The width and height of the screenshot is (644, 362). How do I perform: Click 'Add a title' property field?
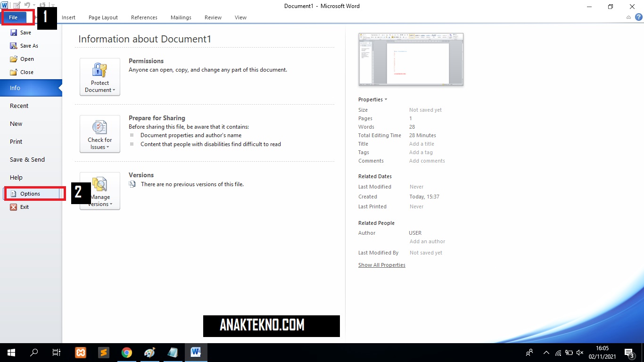click(422, 144)
